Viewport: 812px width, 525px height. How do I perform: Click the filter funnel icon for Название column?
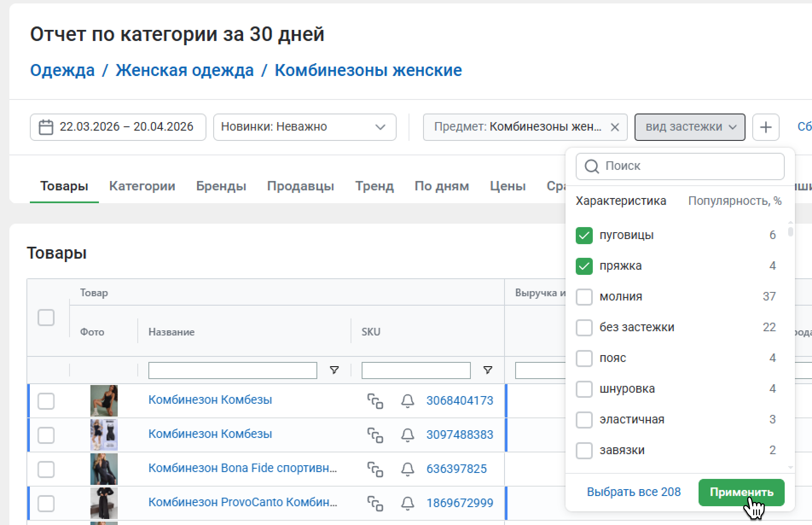(334, 370)
